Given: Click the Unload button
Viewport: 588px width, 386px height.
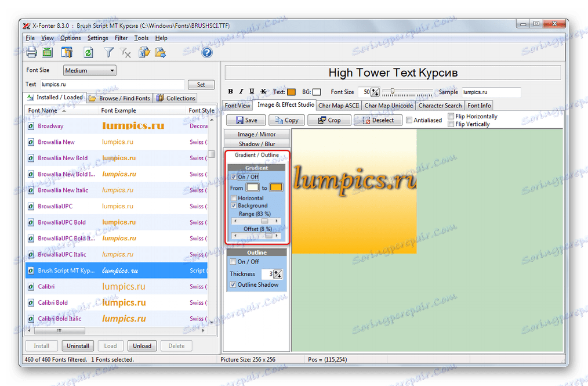Looking at the screenshot, I should (x=142, y=346).
